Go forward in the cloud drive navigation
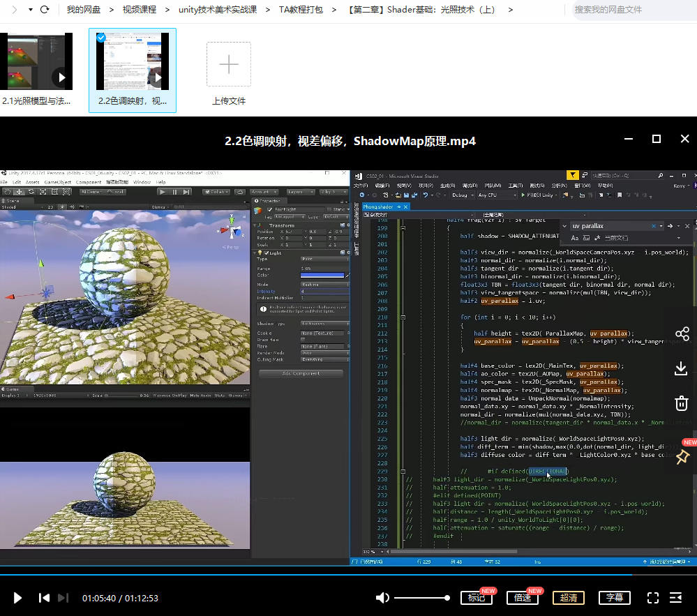Screen dimensions: 697x616 pyautogui.click(x=14, y=9)
